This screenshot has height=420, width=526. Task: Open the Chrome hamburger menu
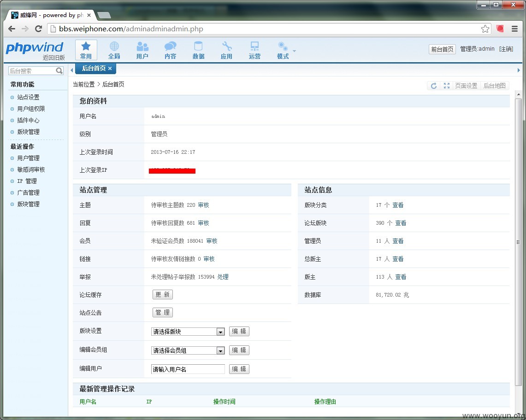(514, 29)
